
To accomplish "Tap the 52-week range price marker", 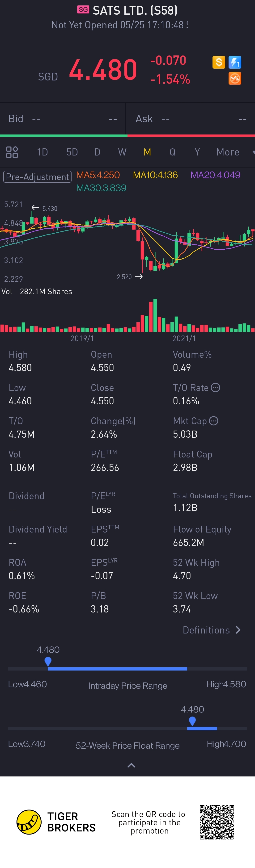I will pos(192,721).
